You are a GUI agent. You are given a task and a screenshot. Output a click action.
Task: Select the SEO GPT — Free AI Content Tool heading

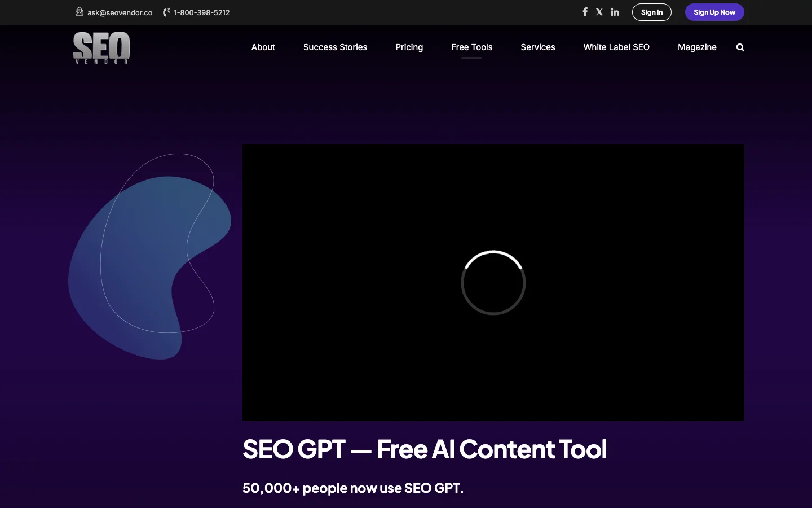(x=425, y=449)
